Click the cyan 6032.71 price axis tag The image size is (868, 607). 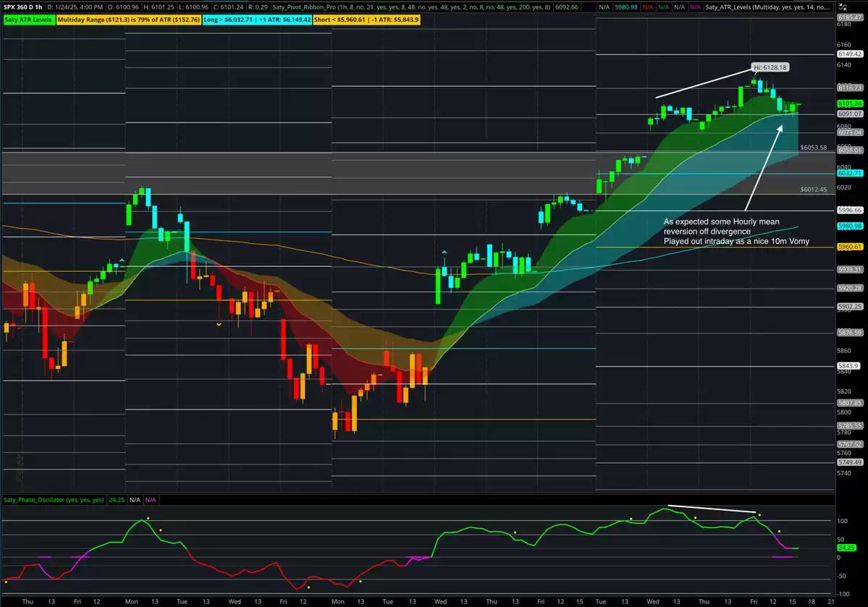pyautogui.click(x=850, y=173)
